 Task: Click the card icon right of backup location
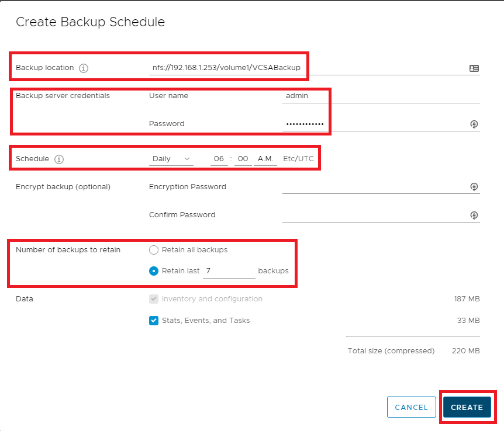point(474,68)
